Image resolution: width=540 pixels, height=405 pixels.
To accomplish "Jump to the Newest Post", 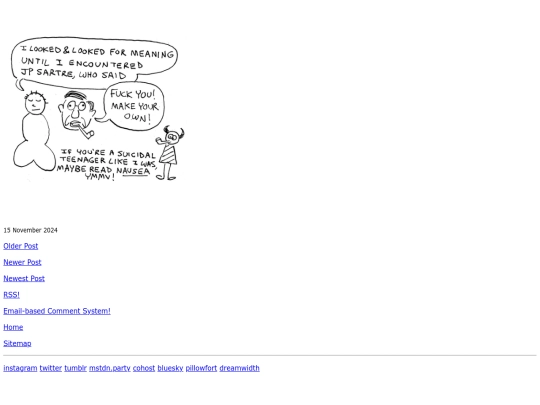I will tap(24, 278).
